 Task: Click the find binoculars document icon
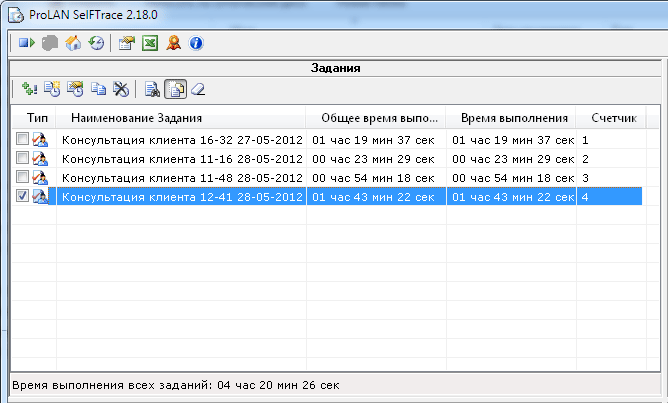coord(152,89)
